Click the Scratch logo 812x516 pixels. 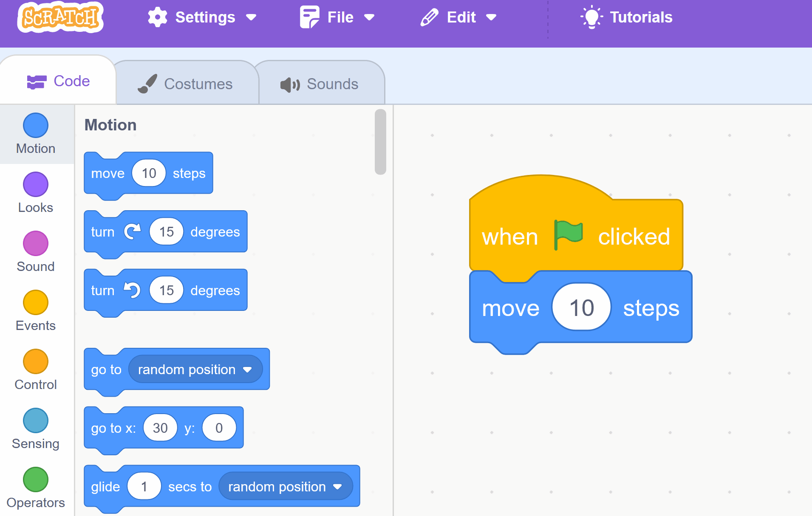point(60,17)
